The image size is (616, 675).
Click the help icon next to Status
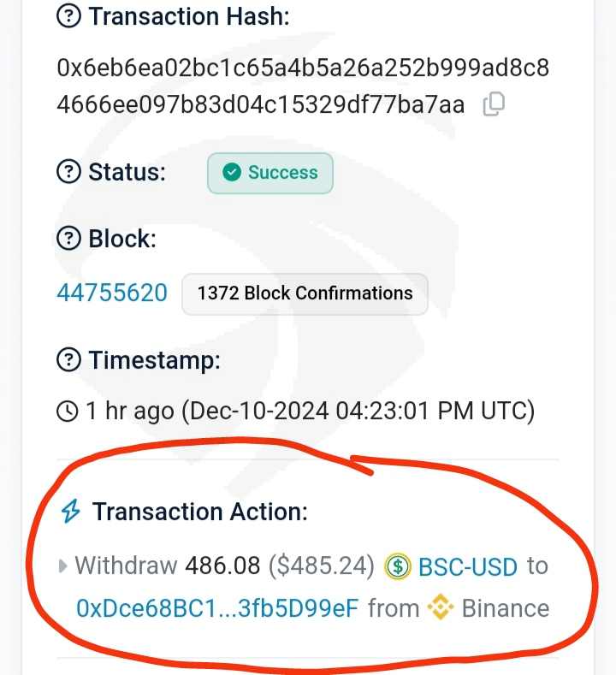[69, 172]
